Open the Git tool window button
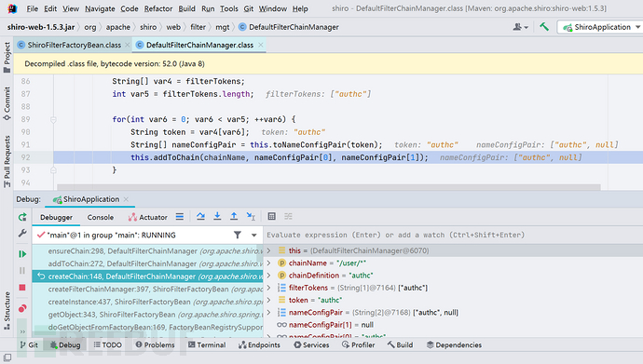The height and width of the screenshot is (364, 643). (x=29, y=344)
